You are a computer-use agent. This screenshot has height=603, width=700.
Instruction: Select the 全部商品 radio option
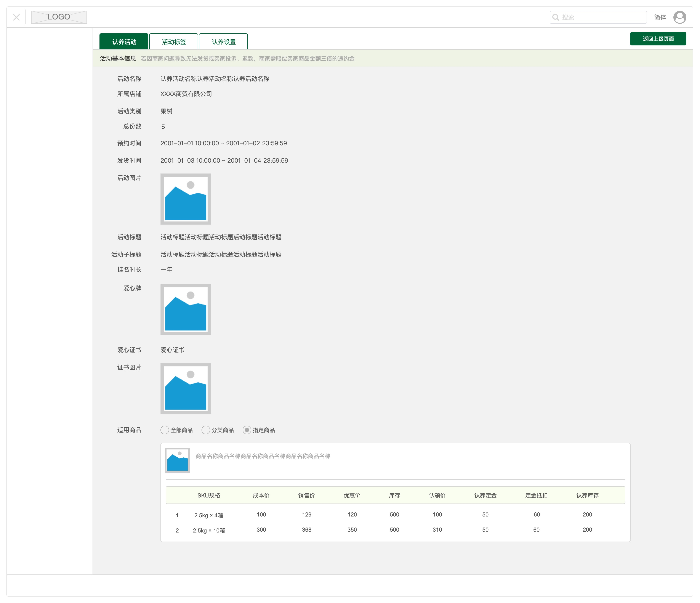click(177, 430)
